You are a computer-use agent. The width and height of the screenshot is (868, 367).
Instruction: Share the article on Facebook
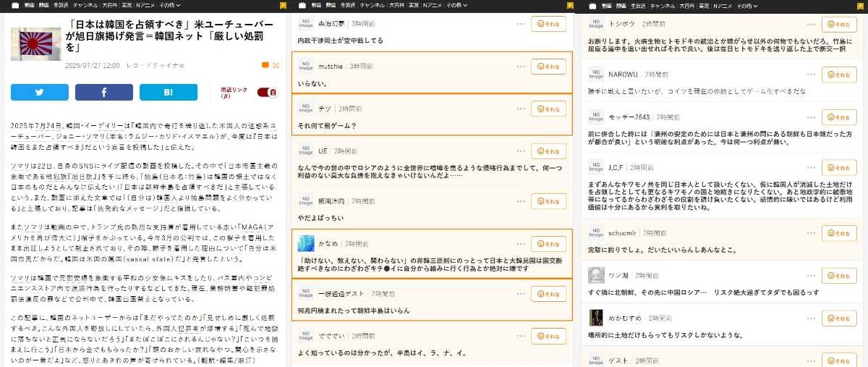[x=103, y=92]
